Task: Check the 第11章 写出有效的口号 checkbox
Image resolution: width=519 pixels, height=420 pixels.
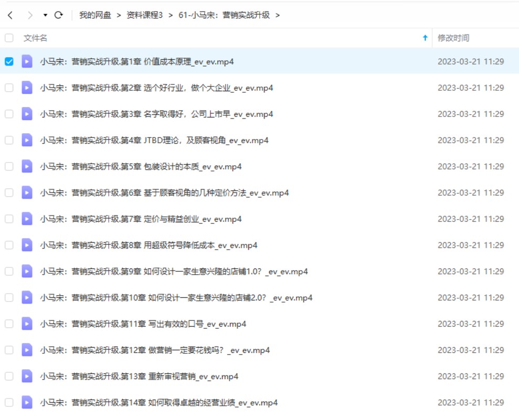Action: (9, 324)
